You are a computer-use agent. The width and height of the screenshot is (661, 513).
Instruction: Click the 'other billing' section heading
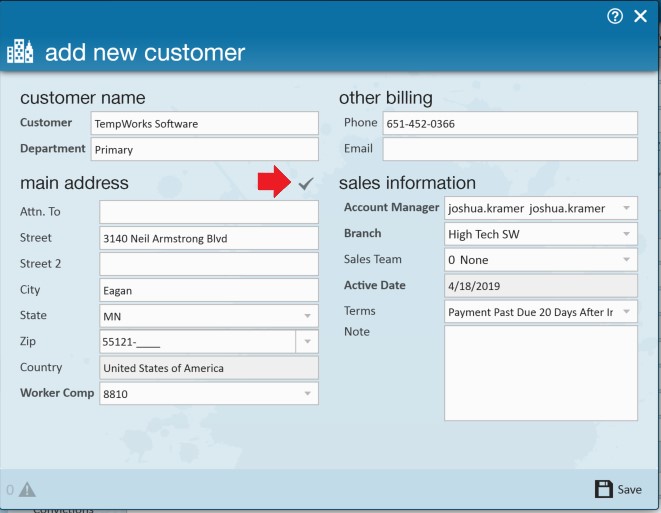click(x=386, y=98)
